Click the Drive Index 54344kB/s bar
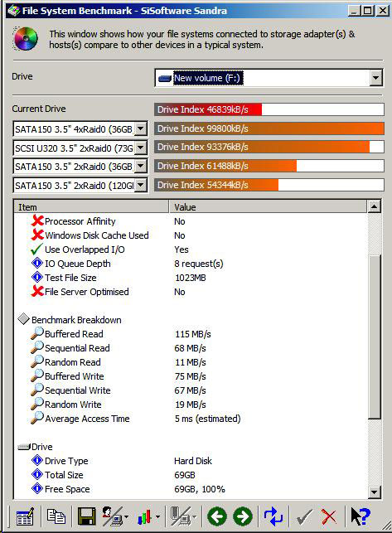Image resolution: width=392 pixels, height=533 pixels. click(269, 185)
